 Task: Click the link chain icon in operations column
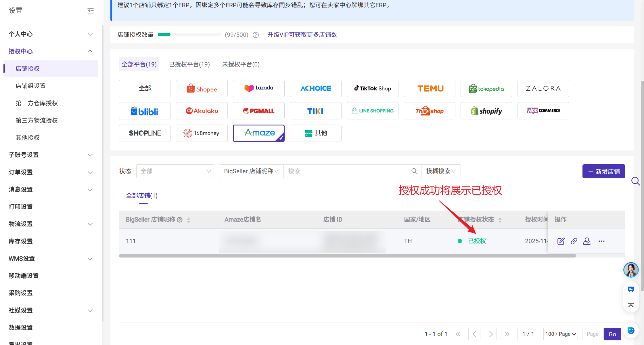574,241
